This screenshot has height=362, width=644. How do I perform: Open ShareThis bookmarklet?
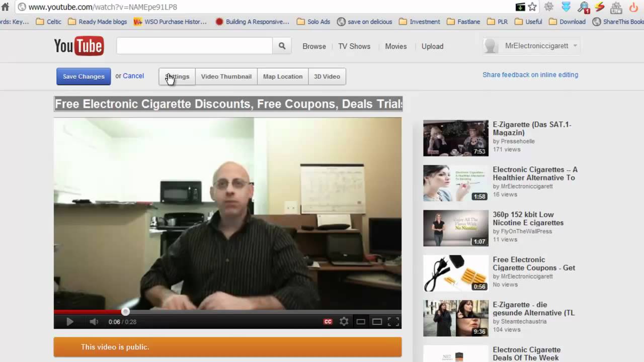tap(618, 22)
